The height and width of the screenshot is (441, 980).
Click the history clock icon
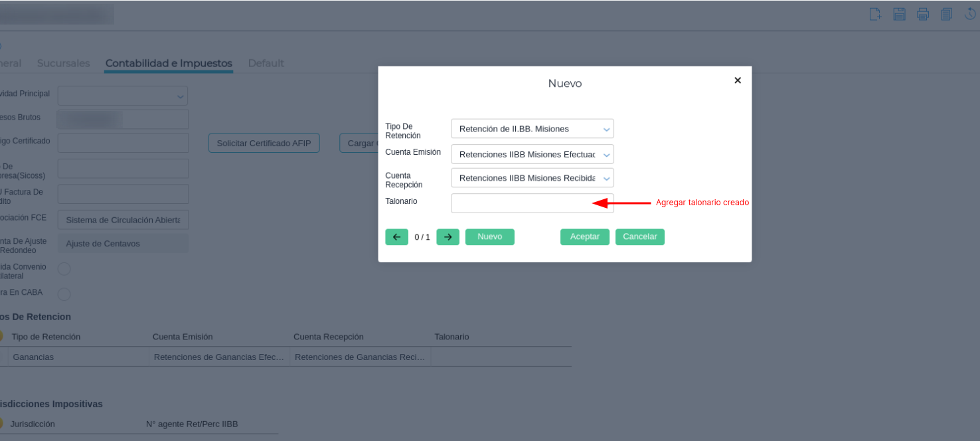coord(970,14)
